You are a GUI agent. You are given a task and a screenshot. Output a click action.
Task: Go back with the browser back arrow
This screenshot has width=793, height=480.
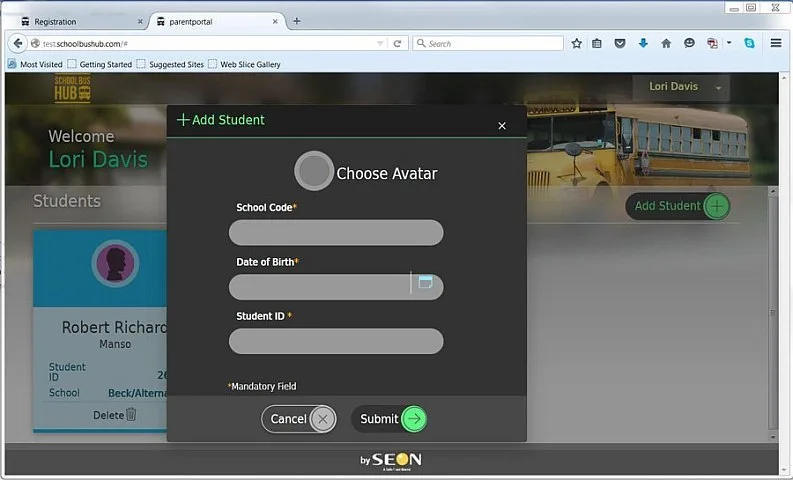(18, 43)
